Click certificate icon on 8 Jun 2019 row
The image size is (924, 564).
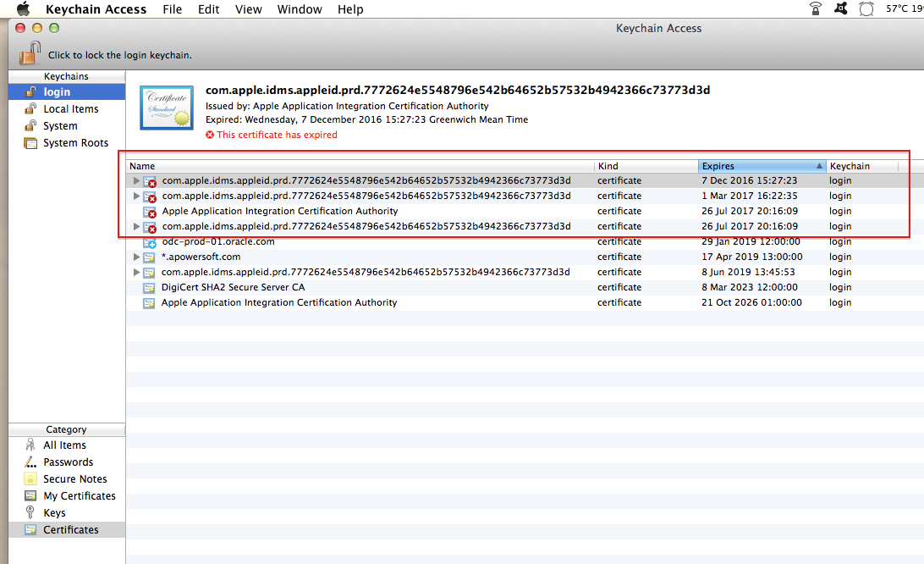click(149, 273)
